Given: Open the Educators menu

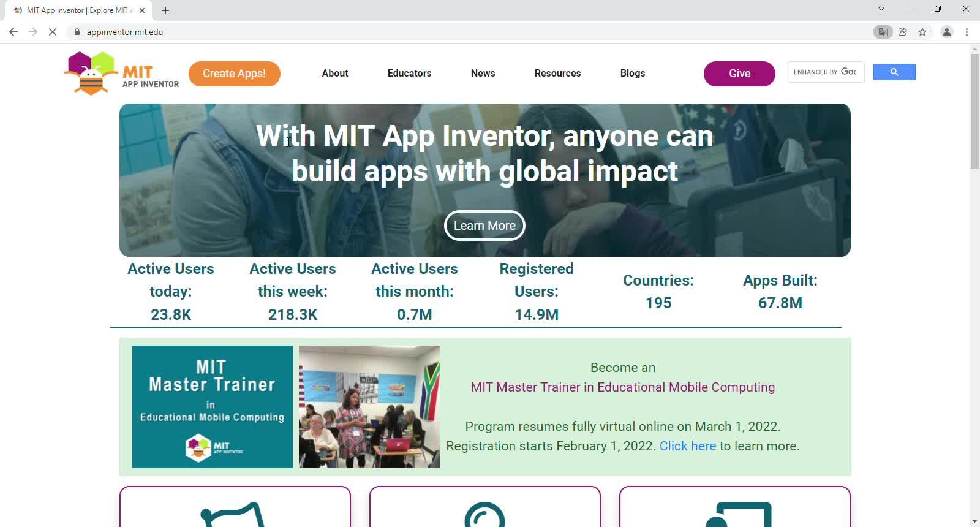Looking at the screenshot, I should [410, 73].
